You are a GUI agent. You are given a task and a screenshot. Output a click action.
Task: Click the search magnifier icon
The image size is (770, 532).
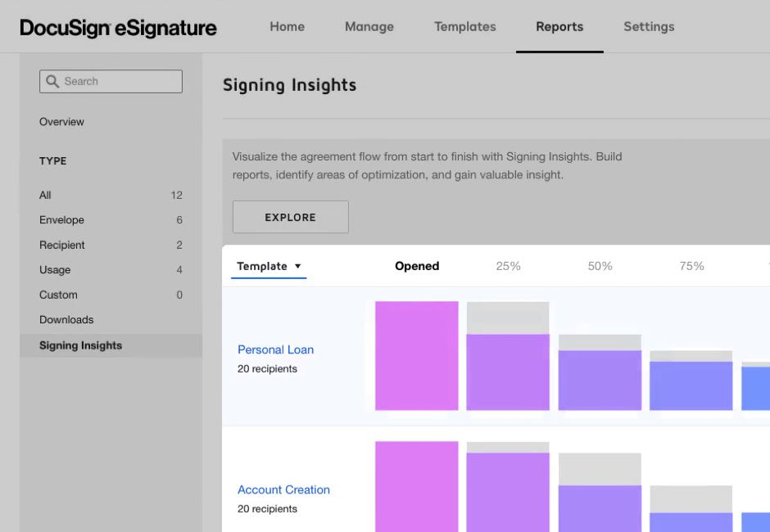(52, 81)
